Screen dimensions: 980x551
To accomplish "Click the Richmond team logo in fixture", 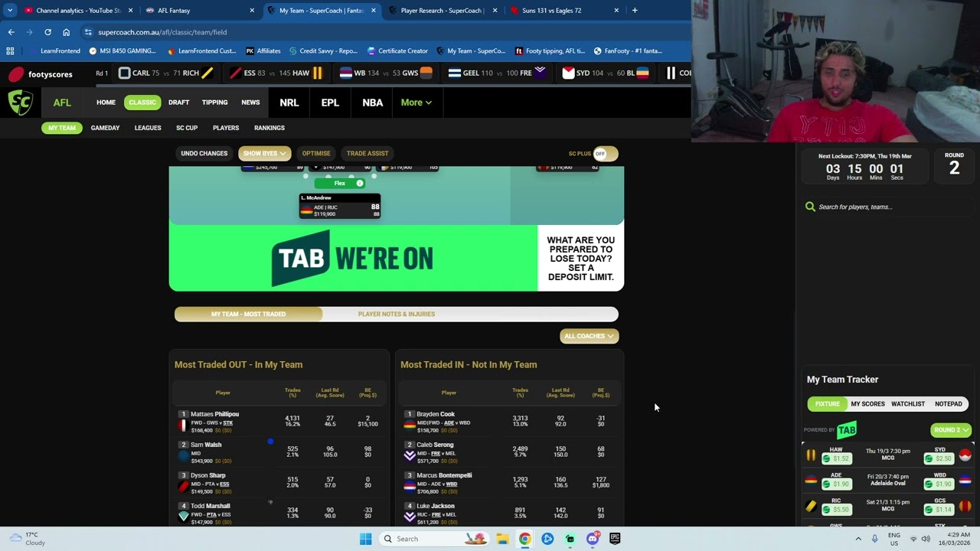I will (x=811, y=506).
